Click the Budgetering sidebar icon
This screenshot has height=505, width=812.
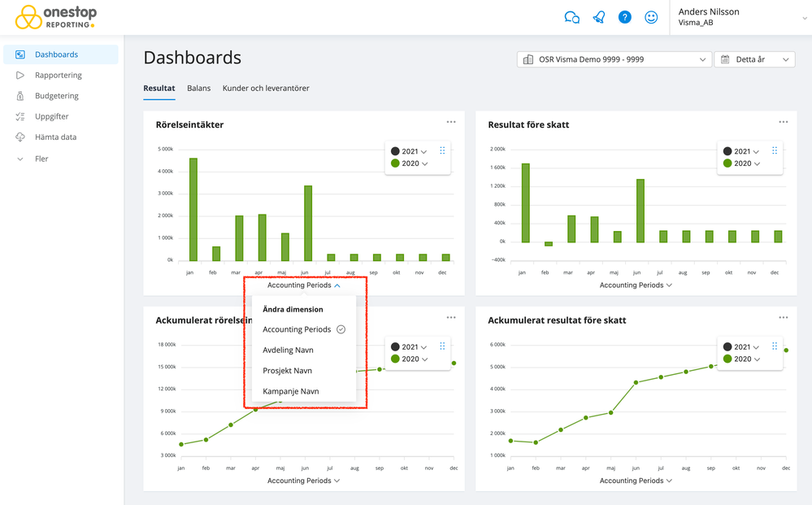(20, 96)
